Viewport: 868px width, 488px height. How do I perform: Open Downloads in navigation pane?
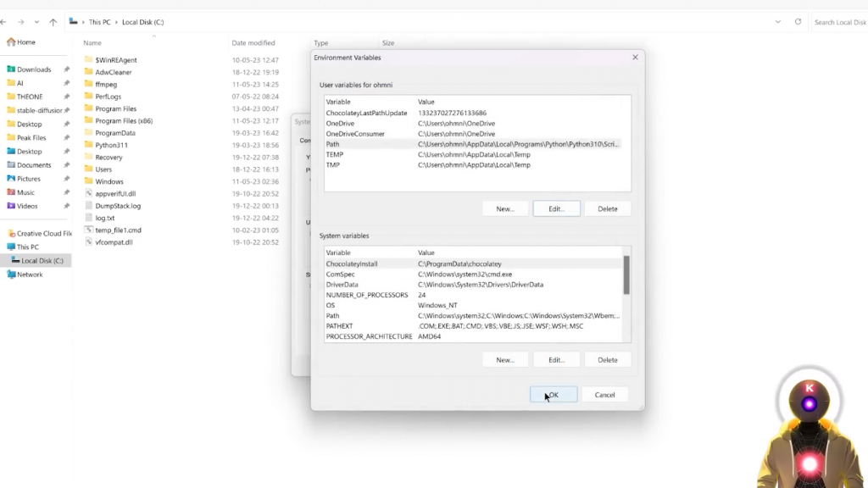click(34, 69)
